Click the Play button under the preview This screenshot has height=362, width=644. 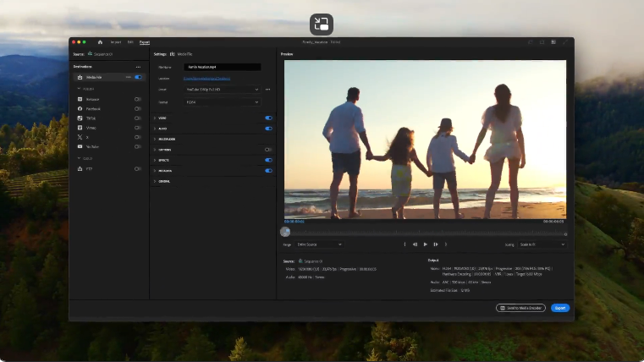coord(425,244)
